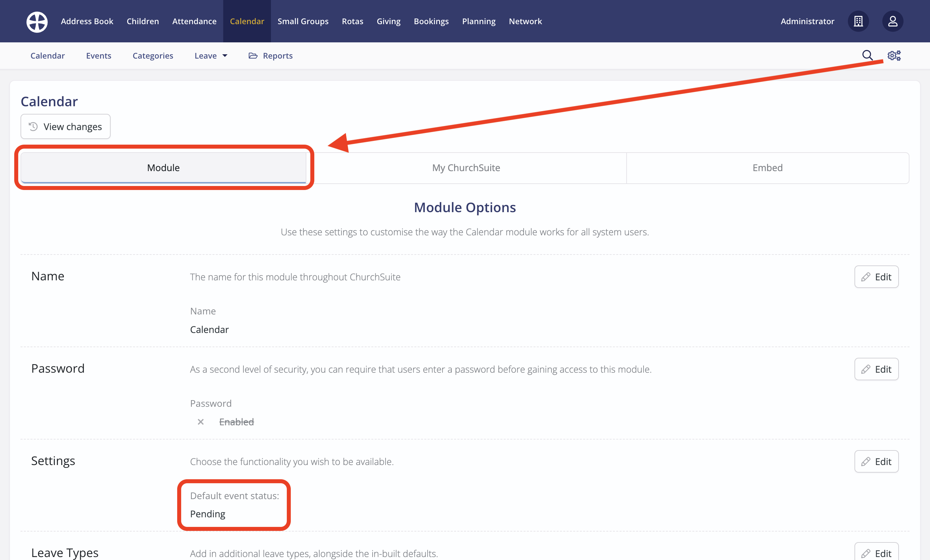Viewport: 930px width, 560px height.
Task: Click the search magnifier icon
Action: pyautogui.click(x=867, y=55)
